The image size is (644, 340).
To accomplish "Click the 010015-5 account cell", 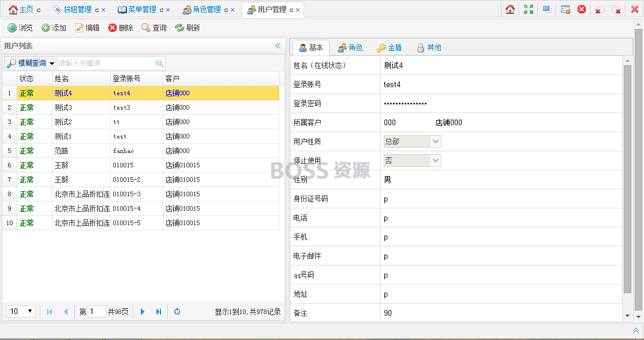I will point(137,223).
